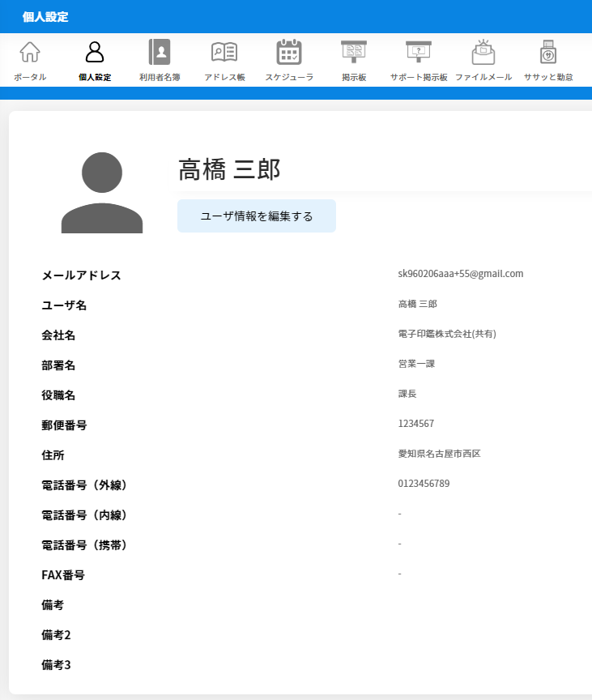The width and height of the screenshot is (592, 700).
Task: Open the ファイルメール envelope icon
Action: pos(483,52)
